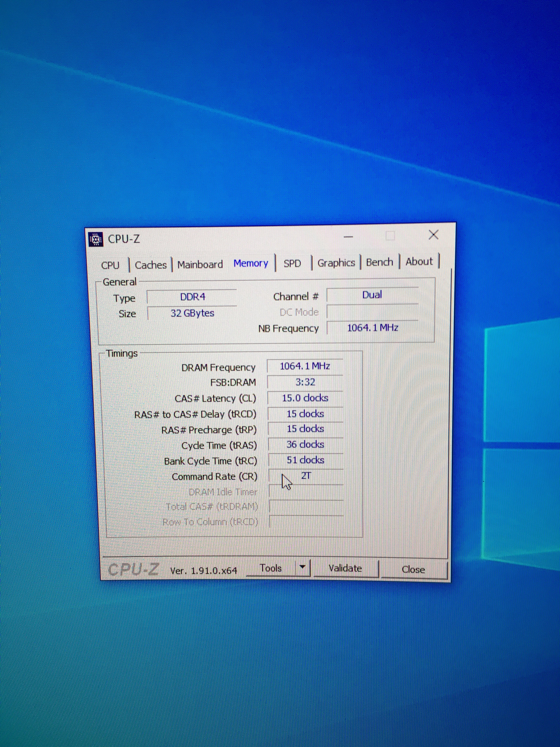Open the Tools dropdown arrow
The height and width of the screenshot is (747, 560).
303,568
